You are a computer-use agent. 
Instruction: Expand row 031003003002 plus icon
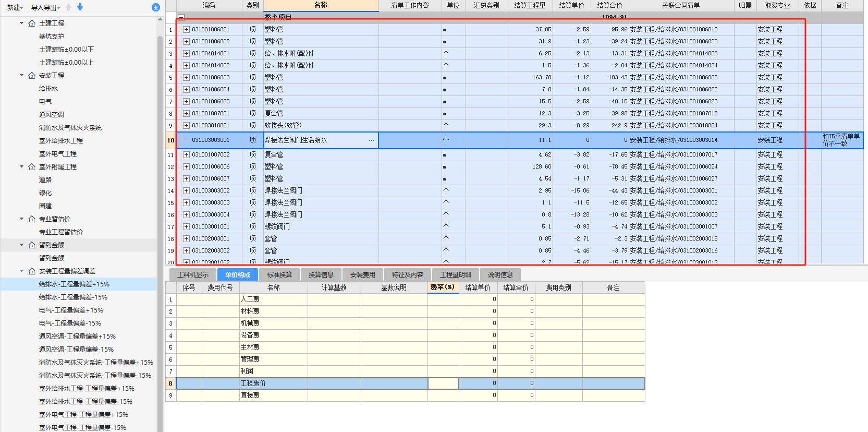tap(186, 190)
